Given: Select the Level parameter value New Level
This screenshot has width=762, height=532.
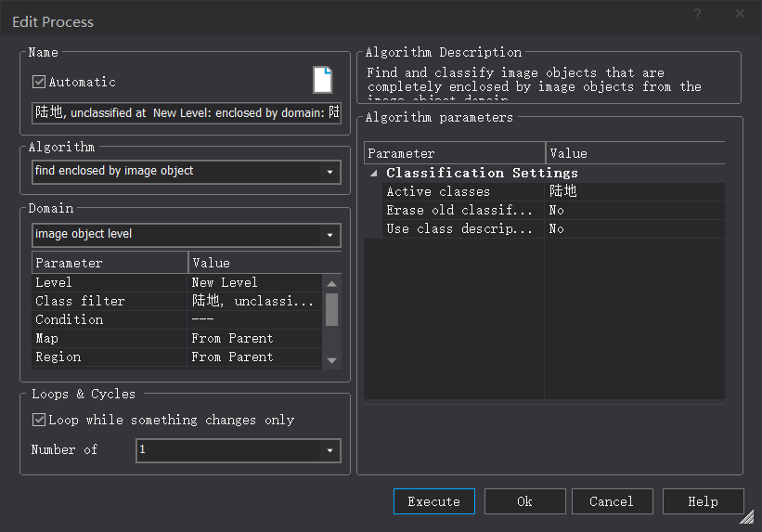Looking at the screenshot, I should pyautogui.click(x=255, y=282).
